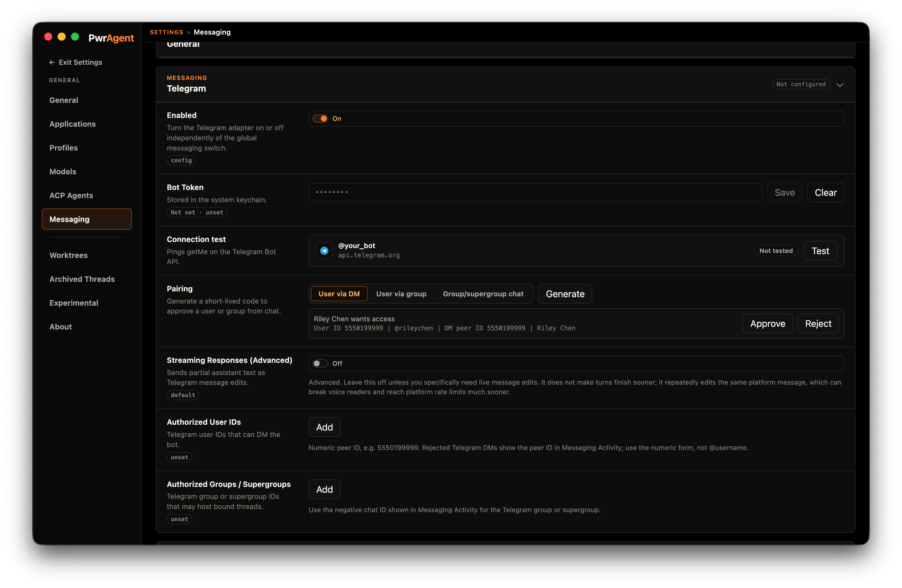Turn off the Telegram Enabled toggle
This screenshot has height=588, width=902.
320,119
